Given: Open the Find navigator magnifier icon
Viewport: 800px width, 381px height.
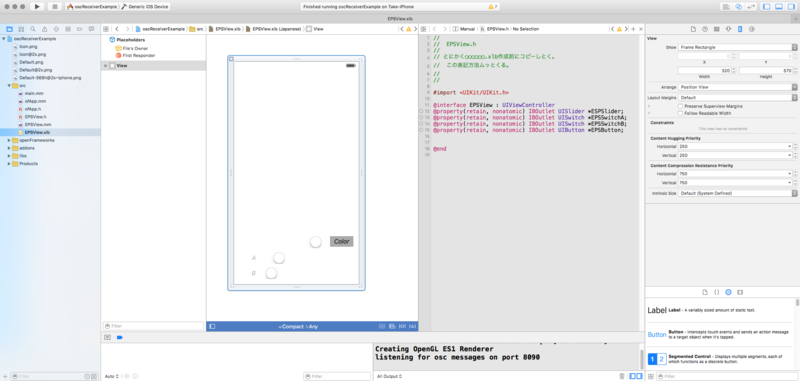Looking at the screenshot, I should 33,29.
